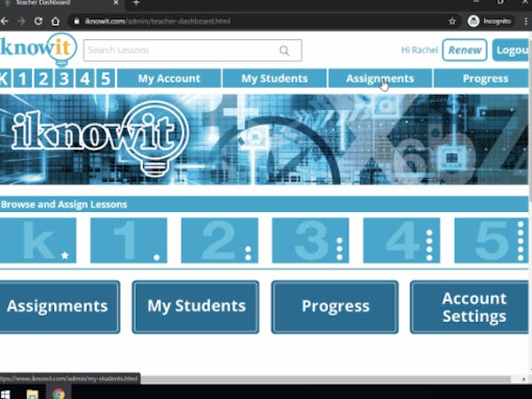Click the Hi Rachel greeting text

[419, 51]
